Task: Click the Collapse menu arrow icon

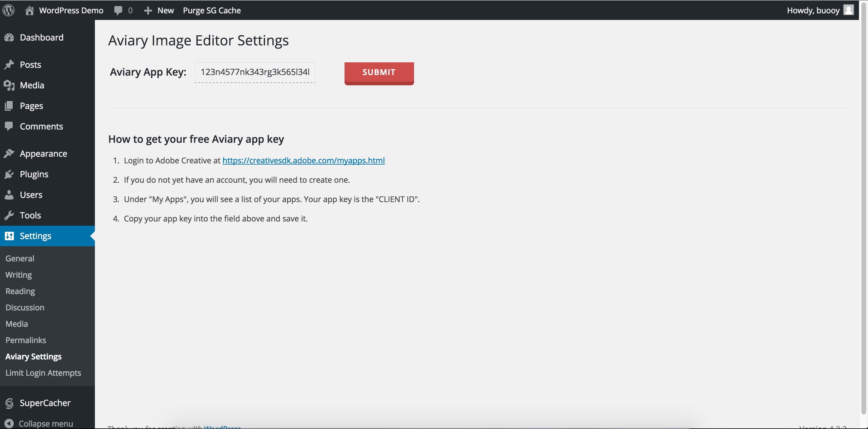Action: click(x=9, y=423)
